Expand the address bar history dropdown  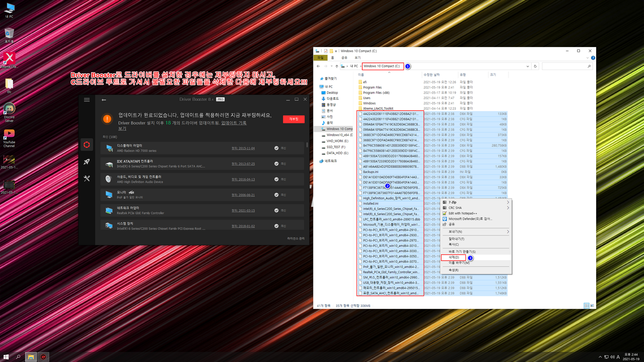click(x=528, y=66)
